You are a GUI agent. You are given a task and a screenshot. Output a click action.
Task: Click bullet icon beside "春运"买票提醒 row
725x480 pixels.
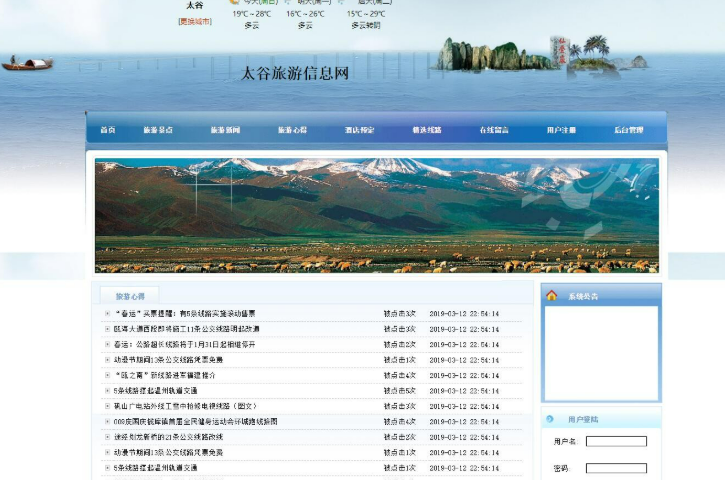(x=107, y=314)
